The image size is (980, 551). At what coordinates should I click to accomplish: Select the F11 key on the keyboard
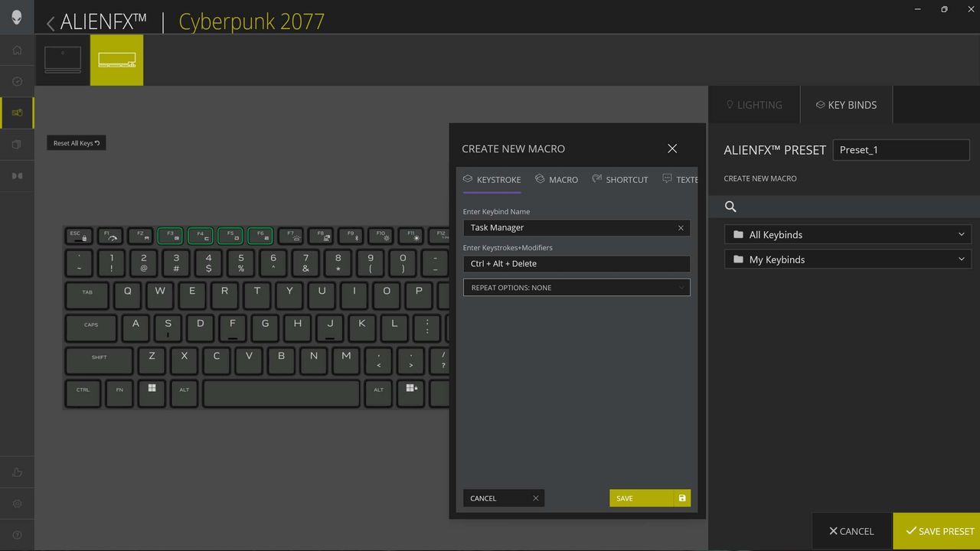[x=411, y=236]
